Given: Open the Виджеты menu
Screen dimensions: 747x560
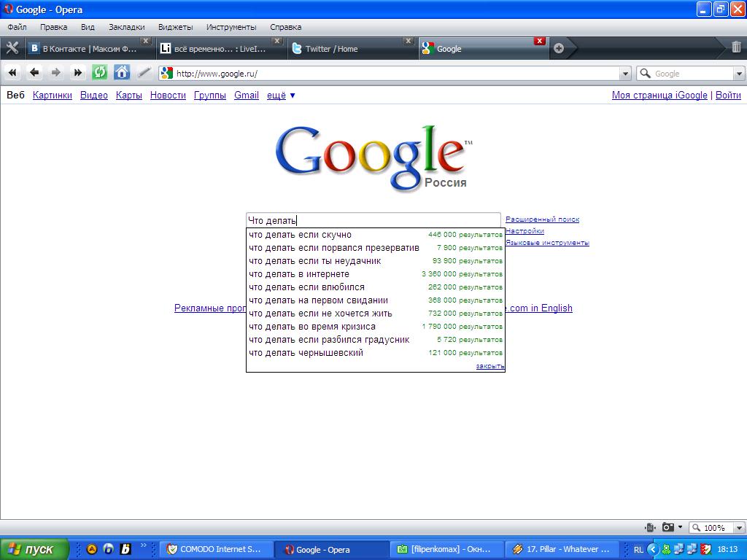Looking at the screenshot, I should 175,27.
